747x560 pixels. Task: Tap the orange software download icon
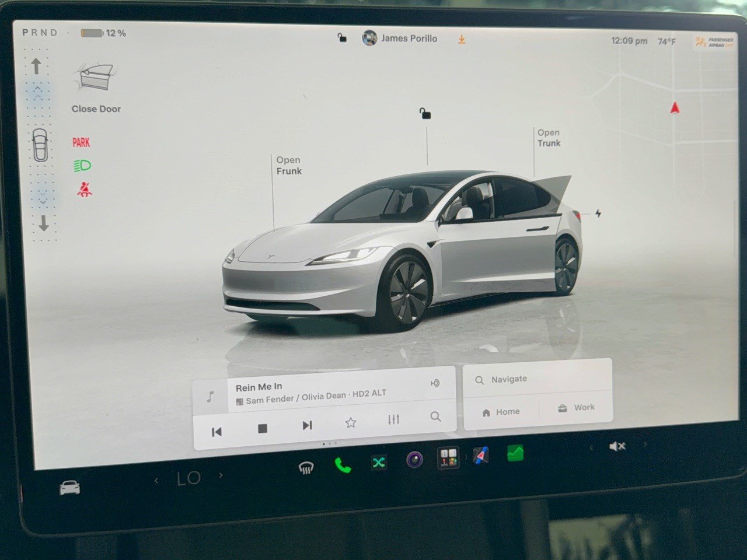coord(462,39)
